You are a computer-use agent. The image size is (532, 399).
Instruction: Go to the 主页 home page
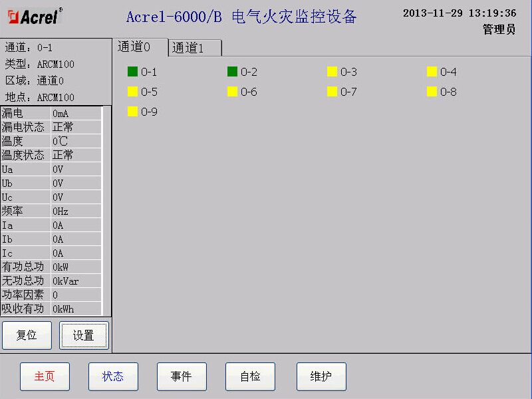[x=45, y=376]
